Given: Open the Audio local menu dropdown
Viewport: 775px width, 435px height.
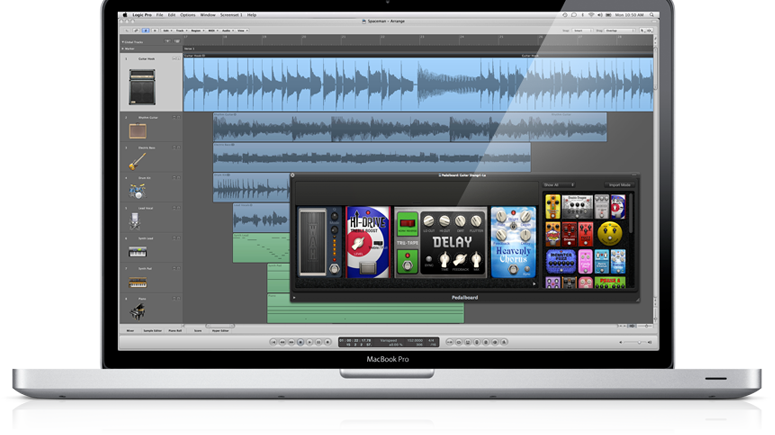Looking at the screenshot, I should 228,30.
